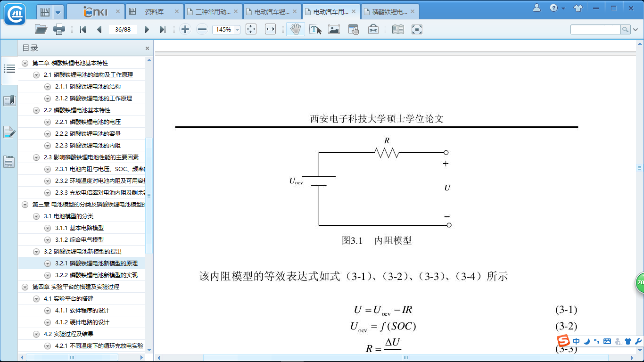Go to the next page
644x362 pixels.
coord(147,29)
